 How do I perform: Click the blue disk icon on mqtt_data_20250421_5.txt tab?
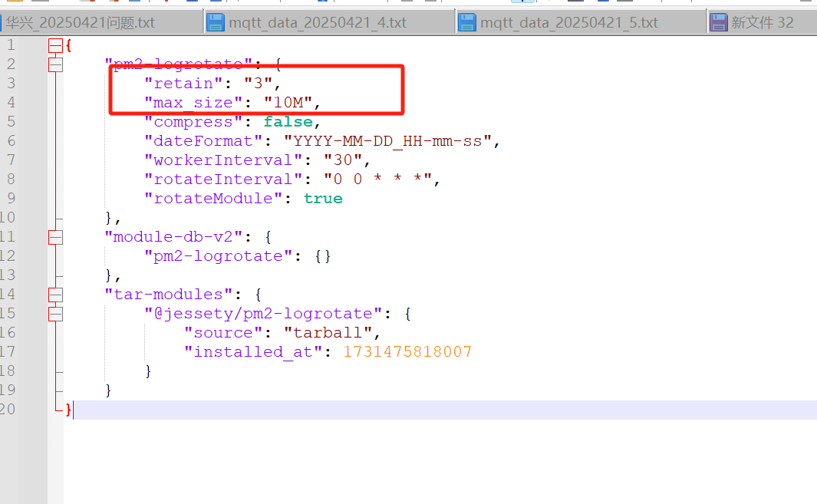467,22
